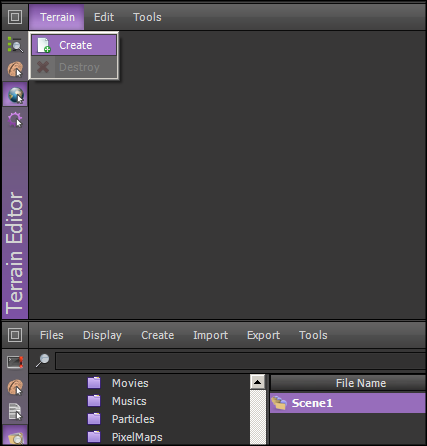
Task: Click the Musics folder icon
Action: click(94, 401)
